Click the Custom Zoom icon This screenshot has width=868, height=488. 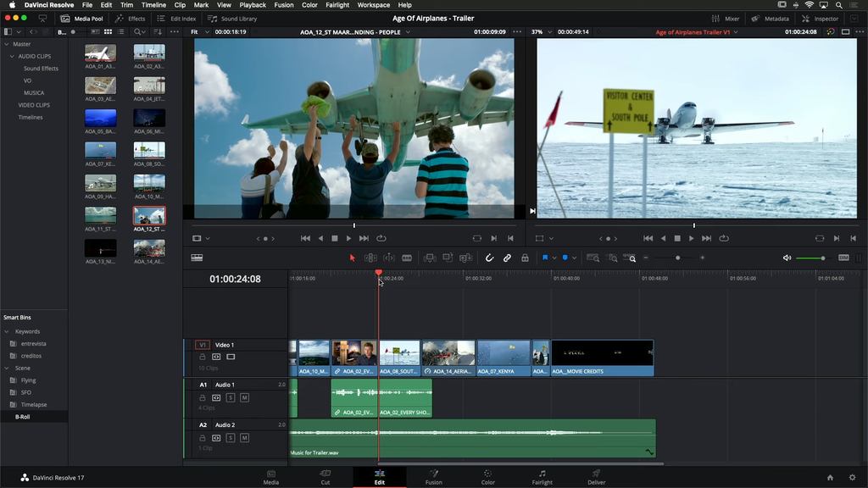pyautogui.click(x=630, y=258)
